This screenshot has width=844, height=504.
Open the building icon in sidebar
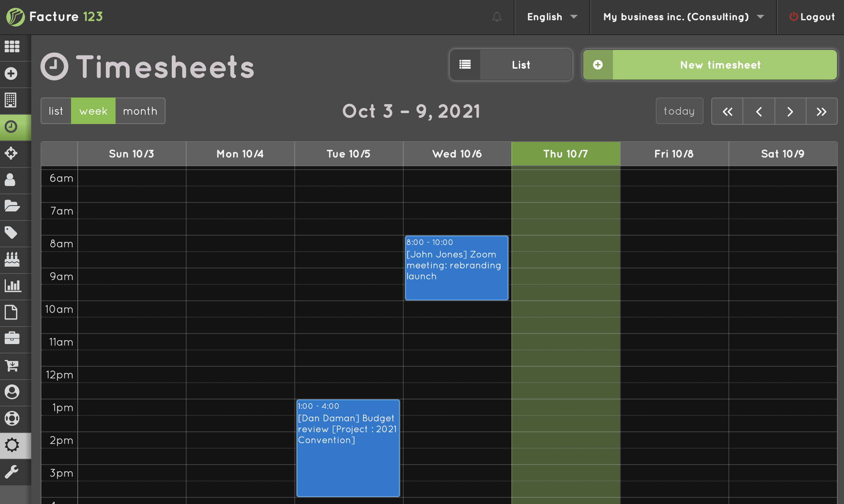pyautogui.click(x=11, y=100)
